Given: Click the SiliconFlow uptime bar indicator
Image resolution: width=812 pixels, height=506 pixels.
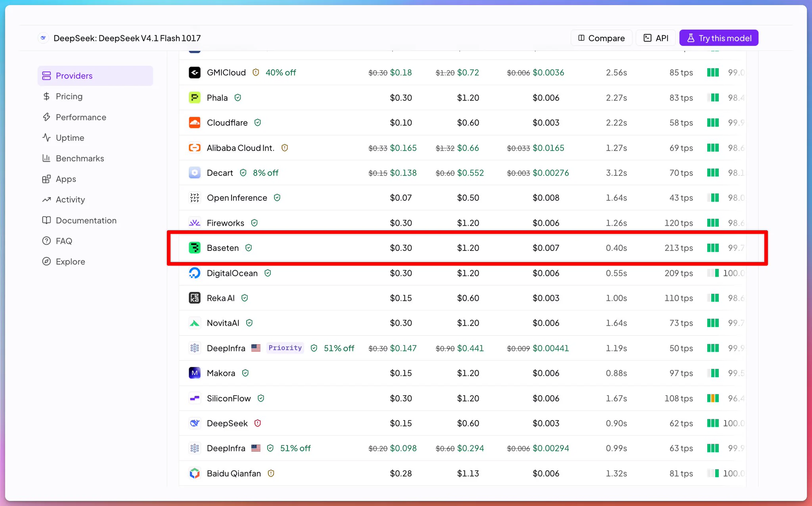Looking at the screenshot, I should [713, 398].
